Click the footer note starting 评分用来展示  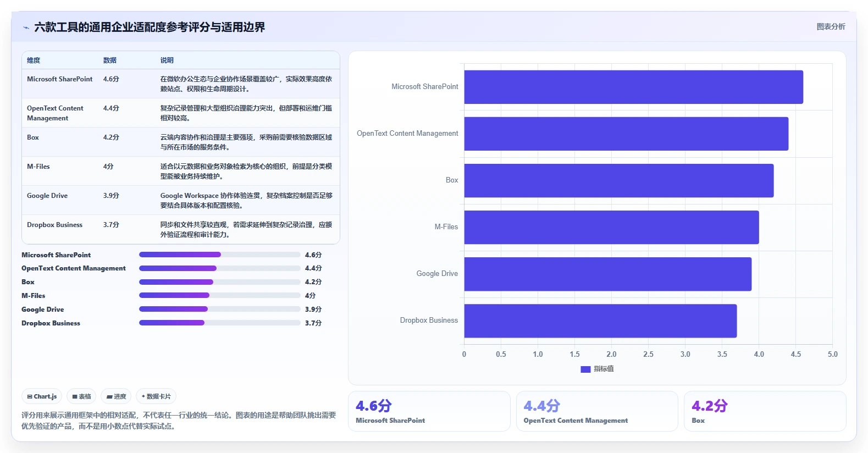click(179, 421)
